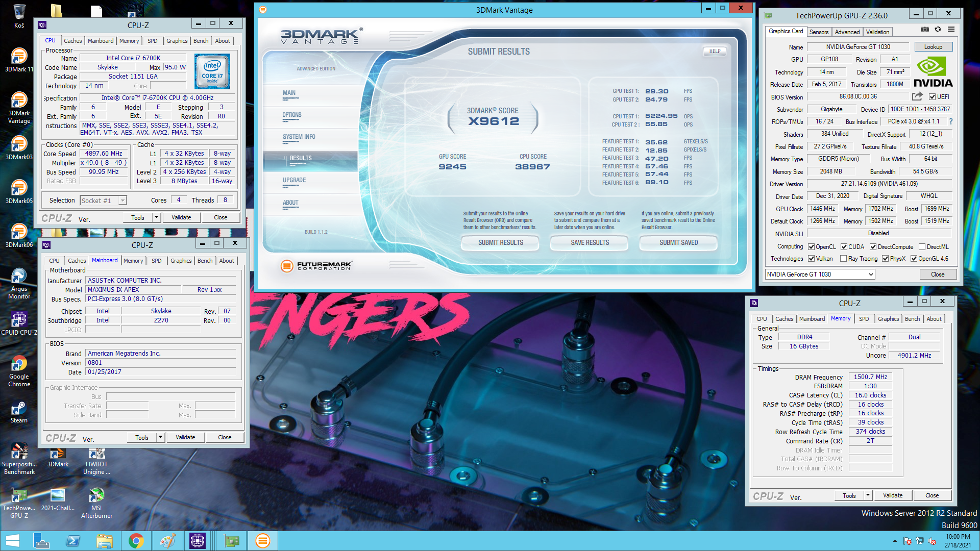
Task: Open PowerShell from the taskbar
Action: pos(73,541)
